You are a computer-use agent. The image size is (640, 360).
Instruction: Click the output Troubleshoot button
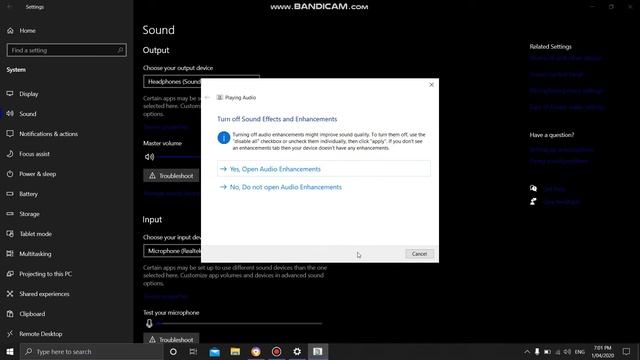171,176
